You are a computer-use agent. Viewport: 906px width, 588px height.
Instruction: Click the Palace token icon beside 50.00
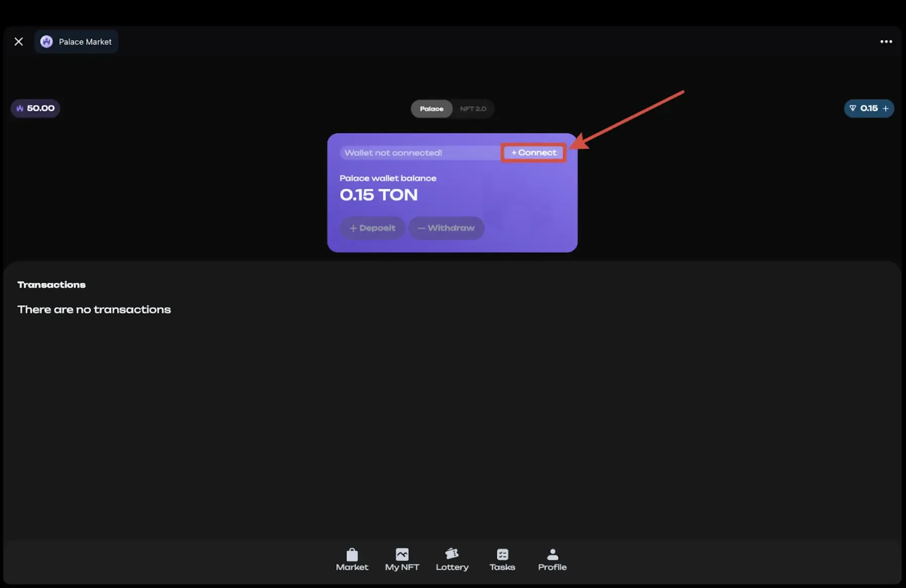tap(20, 108)
